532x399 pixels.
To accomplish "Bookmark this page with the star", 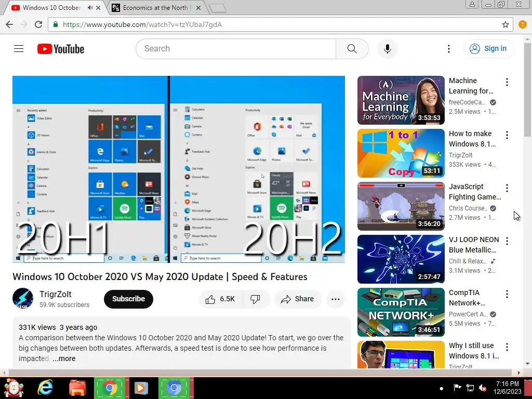I will coord(505,24).
